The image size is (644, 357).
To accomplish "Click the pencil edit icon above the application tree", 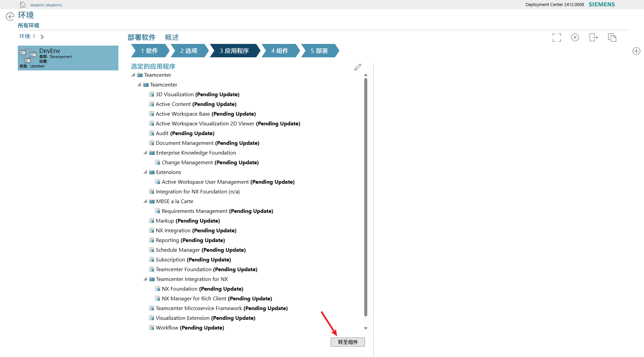I will coord(358,67).
